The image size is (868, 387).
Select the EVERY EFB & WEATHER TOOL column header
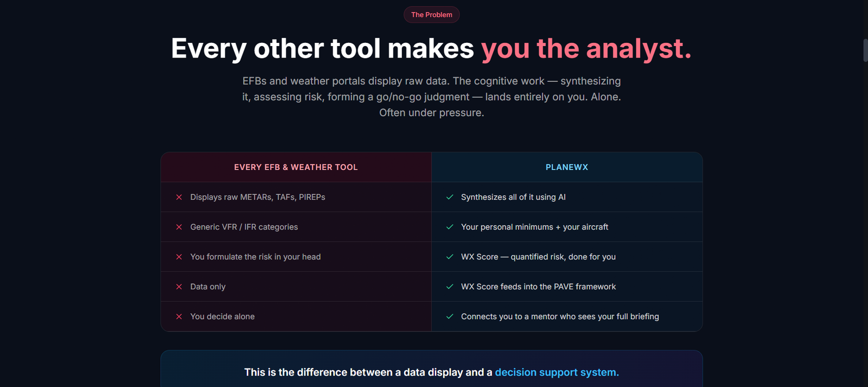pyautogui.click(x=296, y=167)
